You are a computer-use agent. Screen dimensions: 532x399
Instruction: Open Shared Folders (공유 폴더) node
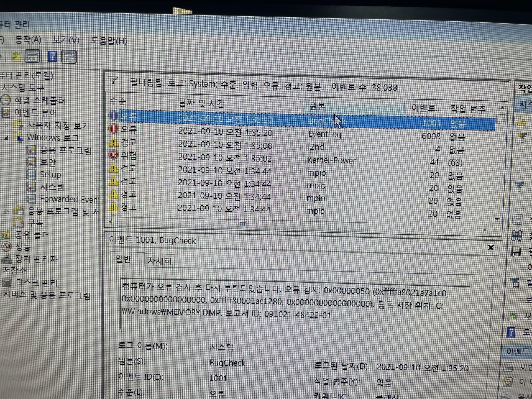click(32, 235)
